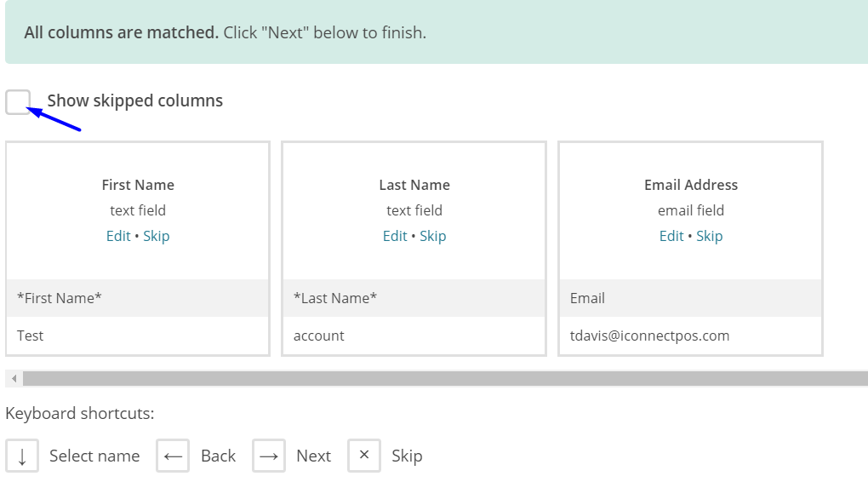
Task: Click the tdavis@iconnectpos.com sample cell
Action: point(650,336)
